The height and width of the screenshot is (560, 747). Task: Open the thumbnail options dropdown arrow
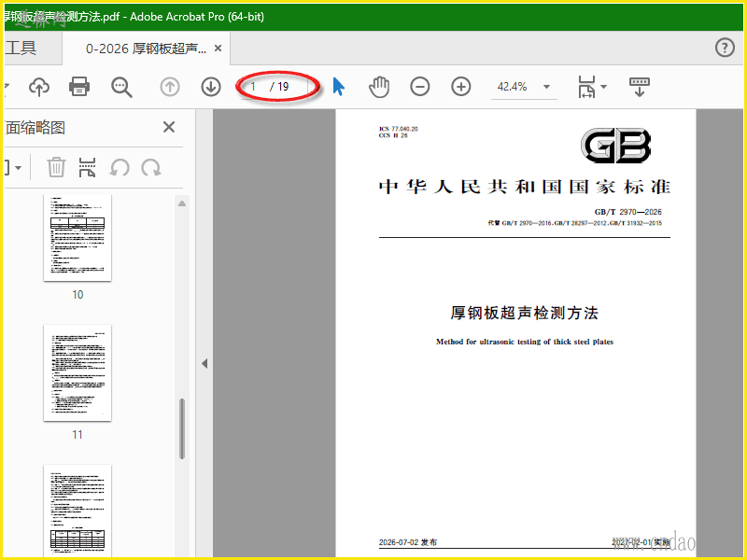pyautogui.click(x=18, y=168)
